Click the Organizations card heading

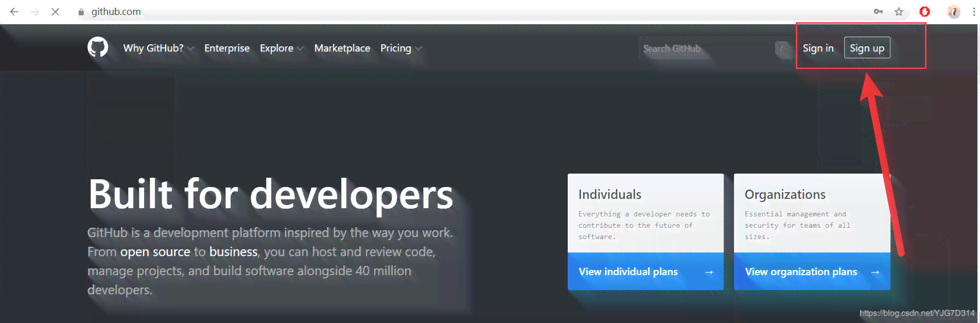point(785,194)
